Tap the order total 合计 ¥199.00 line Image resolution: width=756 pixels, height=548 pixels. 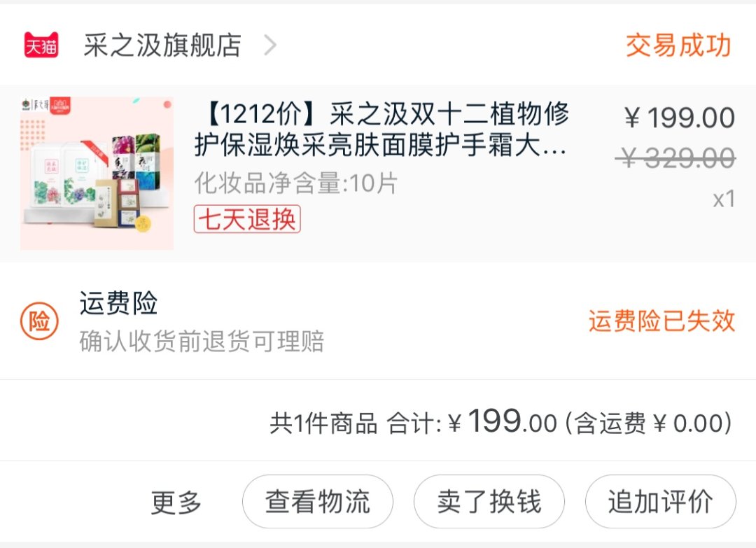tap(501, 422)
